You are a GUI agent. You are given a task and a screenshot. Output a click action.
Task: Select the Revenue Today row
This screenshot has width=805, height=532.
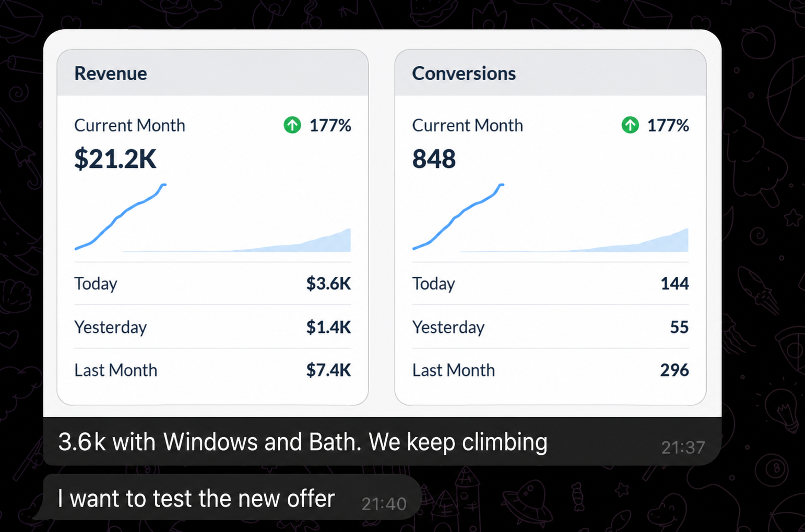(212, 283)
